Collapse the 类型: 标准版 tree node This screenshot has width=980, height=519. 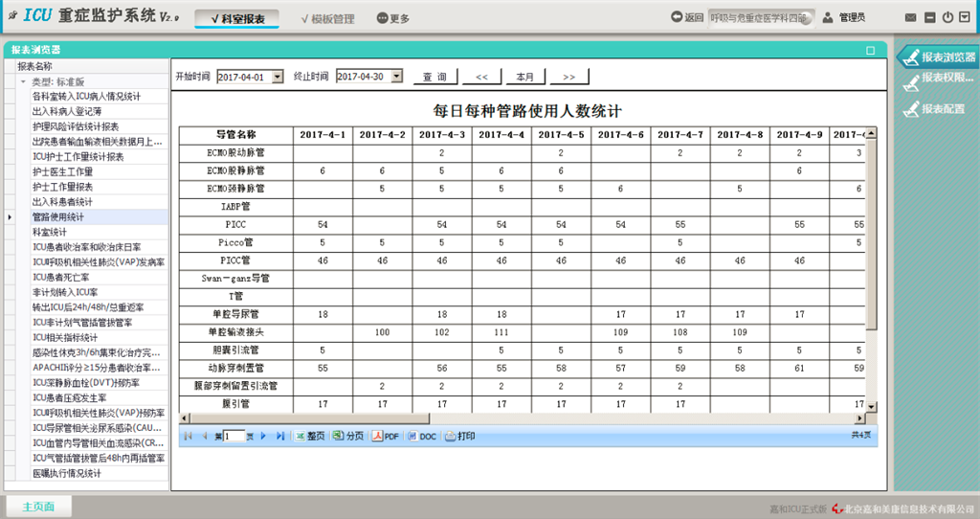[24, 81]
